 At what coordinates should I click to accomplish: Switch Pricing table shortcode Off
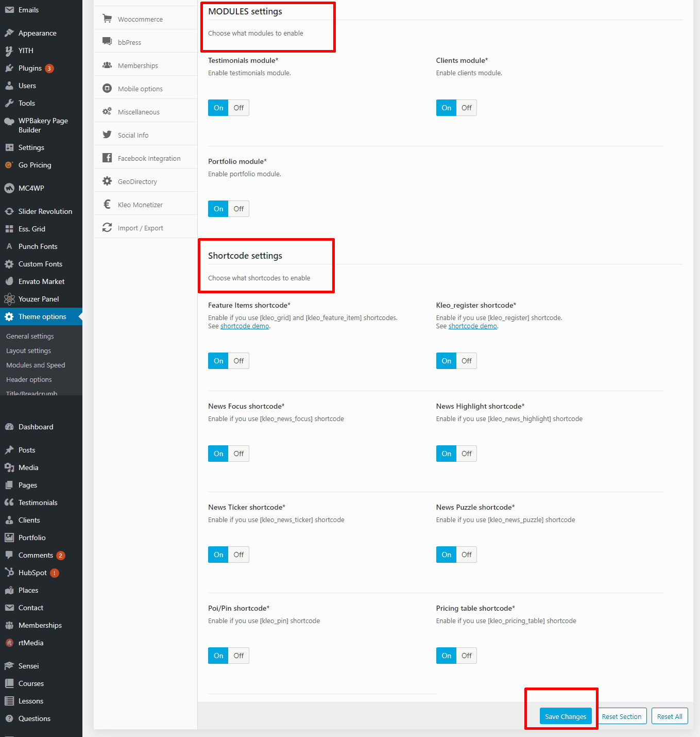click(467, 656)
